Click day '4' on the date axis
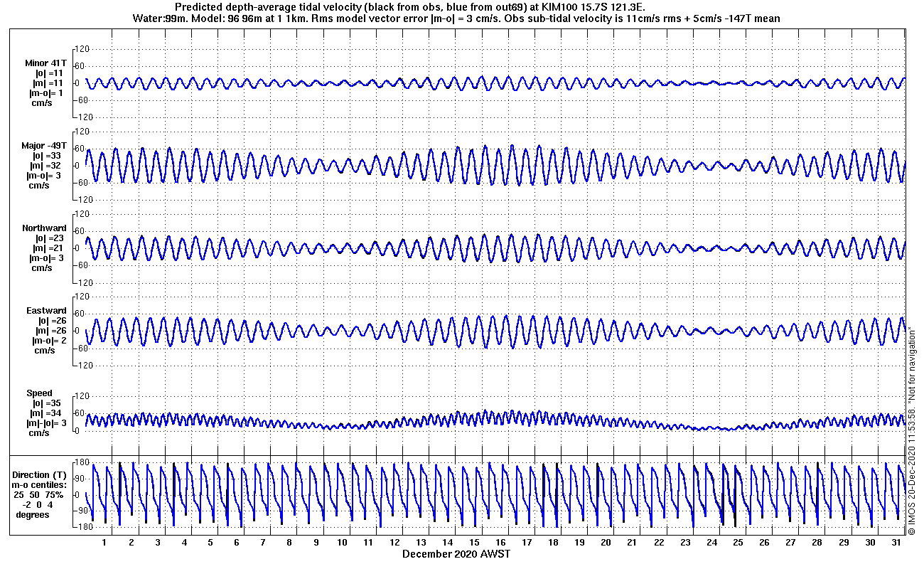This screenshot has height=569, width=924. tap(184, 543)
